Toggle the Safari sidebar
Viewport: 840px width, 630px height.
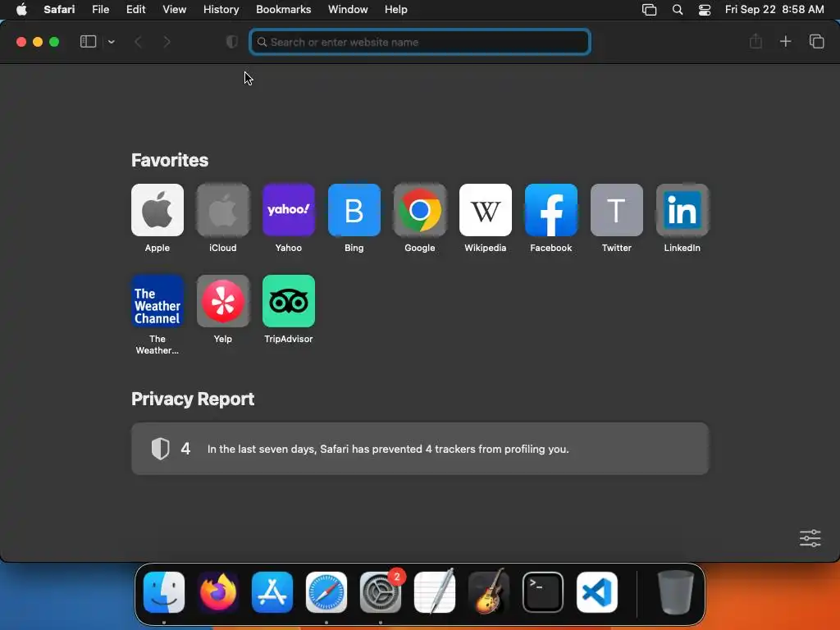(88, 42)
